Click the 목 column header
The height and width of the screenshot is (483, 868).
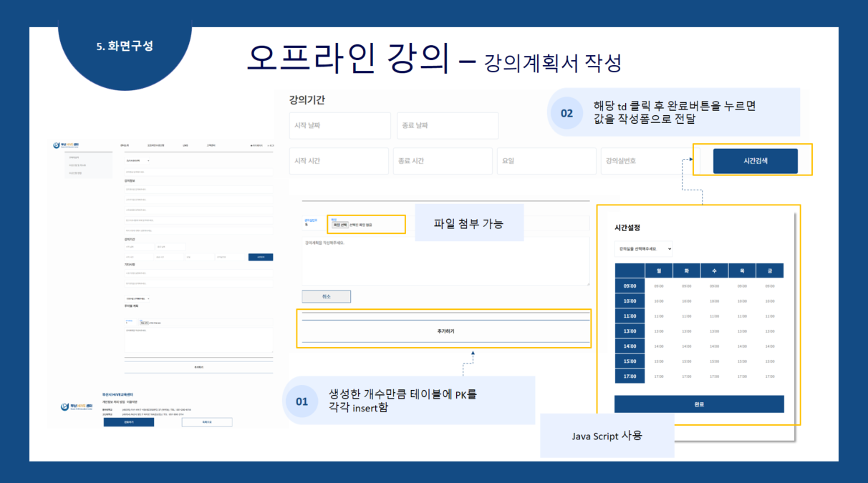[x=742, y=270]
